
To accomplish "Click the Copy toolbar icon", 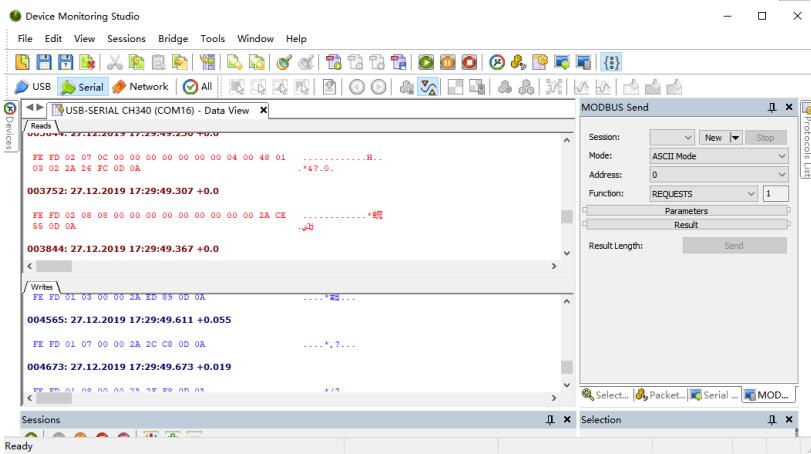I will pyautogui.click(x=136, y=62).
